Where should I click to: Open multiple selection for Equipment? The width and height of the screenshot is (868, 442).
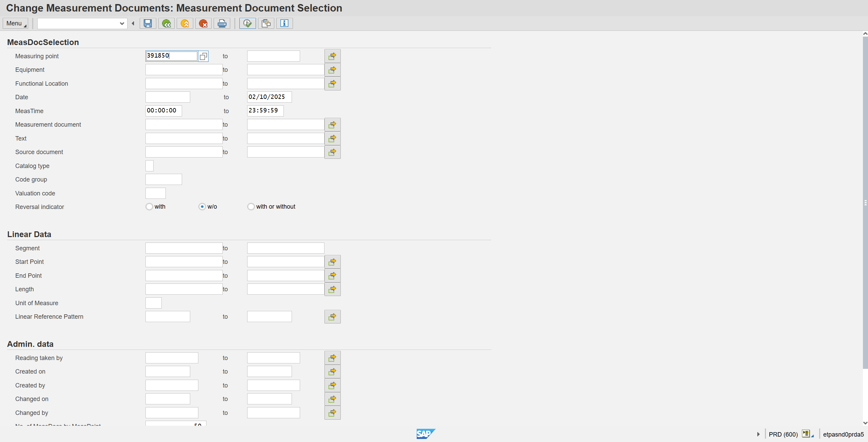332,70
